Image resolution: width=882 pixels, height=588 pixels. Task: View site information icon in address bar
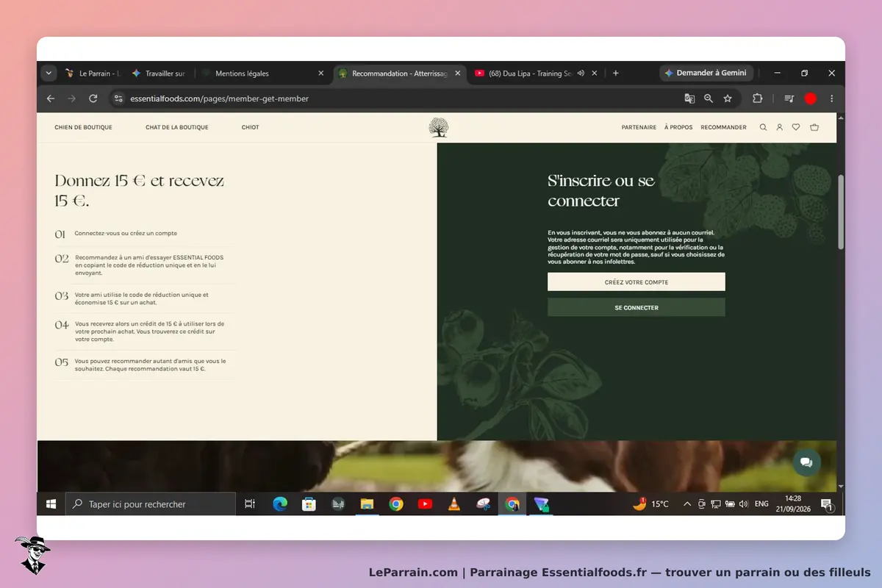coord(119,98)
